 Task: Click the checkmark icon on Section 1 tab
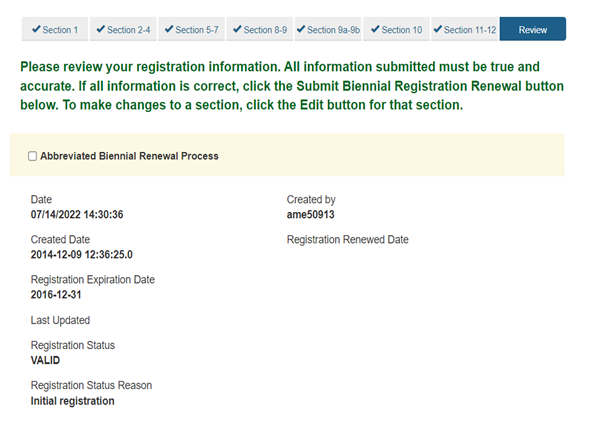[x=36, y=29]
